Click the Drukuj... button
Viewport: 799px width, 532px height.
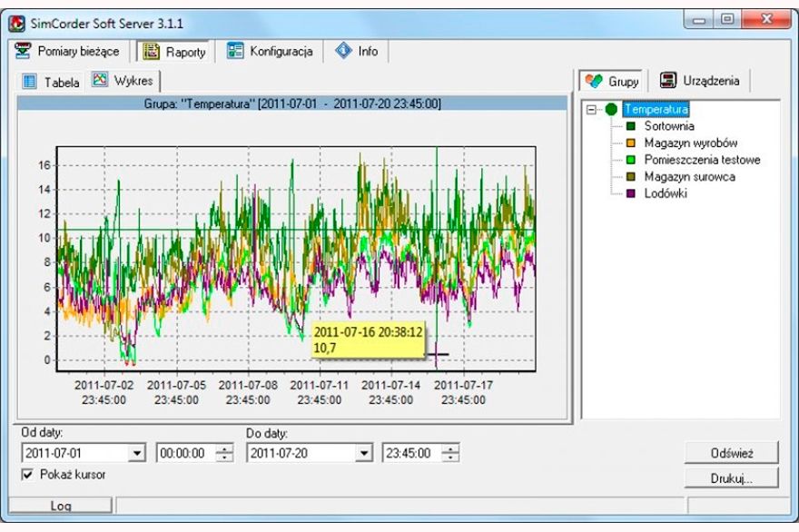pyautogui.click(x=731, y=478)
